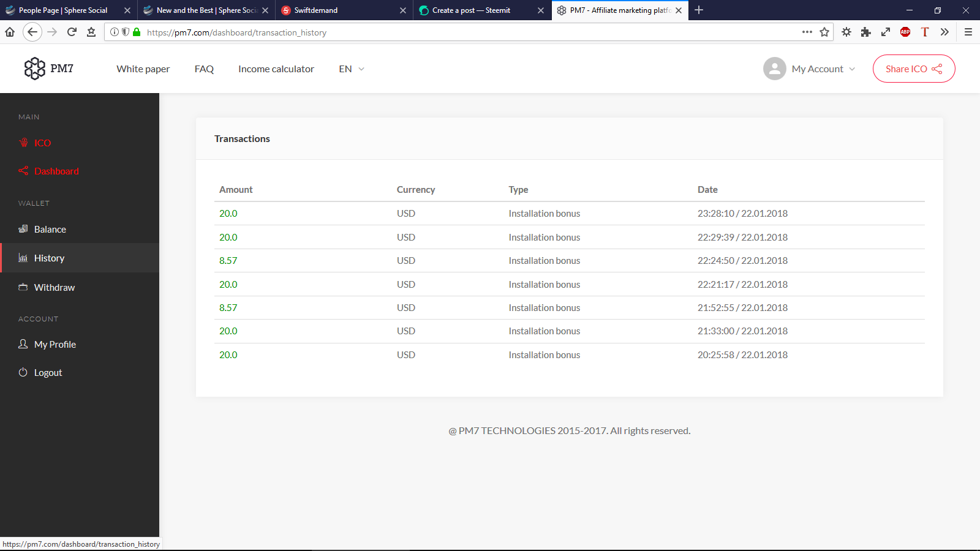Click the Dashboard share-node icon in sidebar

(23, 171)
